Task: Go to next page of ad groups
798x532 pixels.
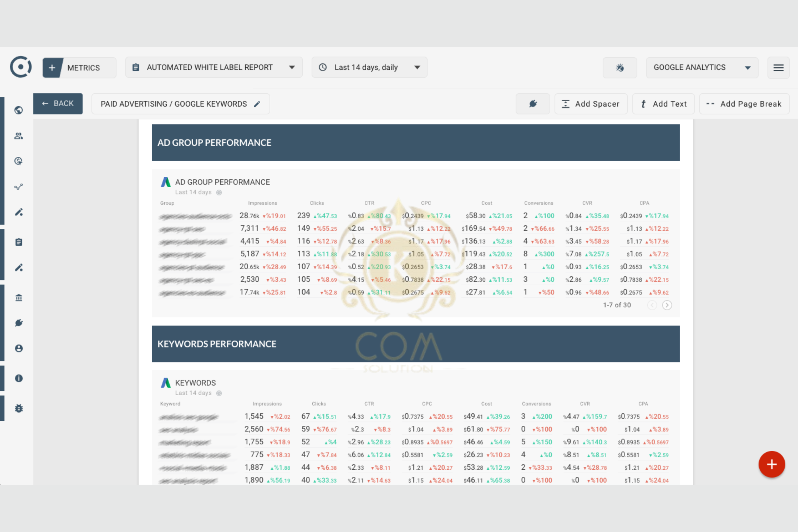Action: [x=667, y=305]
